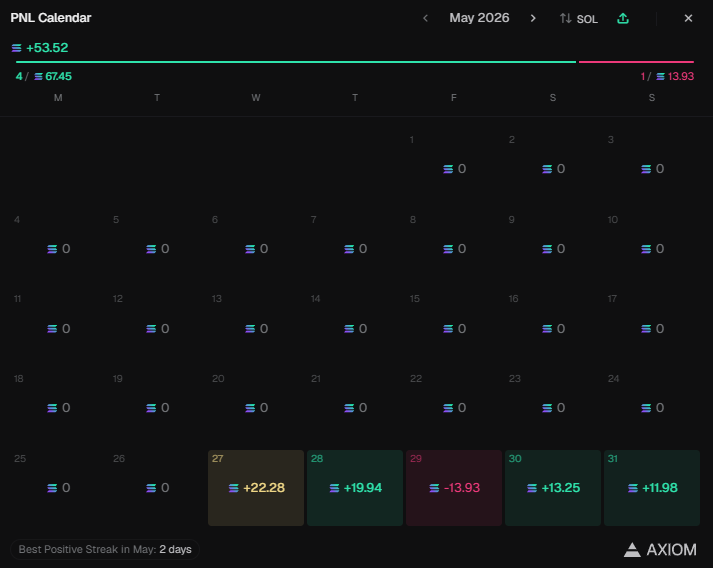Click the green wins progress bar
Screen dimensions: 713x568
click(x=296, y=61)
